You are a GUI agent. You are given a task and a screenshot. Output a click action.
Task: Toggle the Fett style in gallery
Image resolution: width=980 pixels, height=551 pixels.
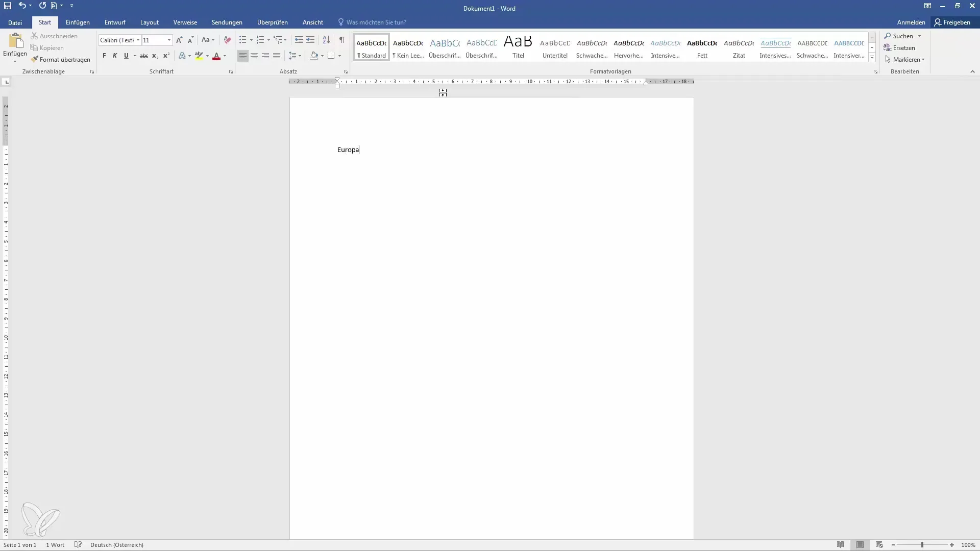pos(702,47)
